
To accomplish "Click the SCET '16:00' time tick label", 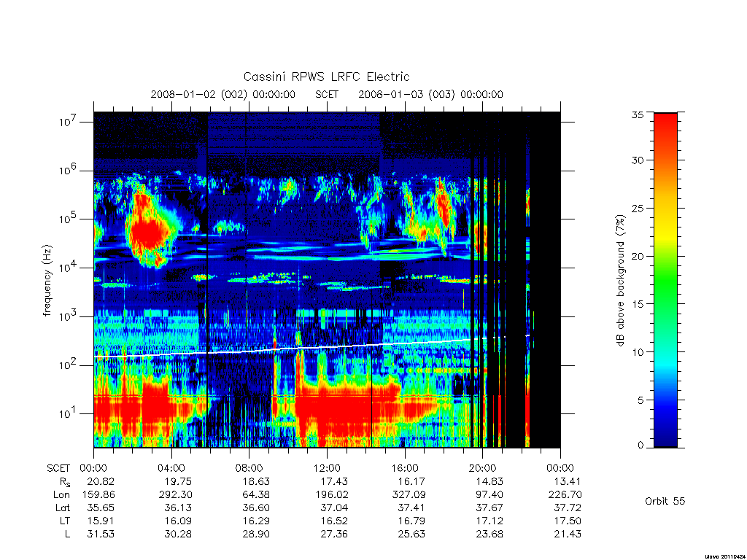I will (x=404, y=468).
